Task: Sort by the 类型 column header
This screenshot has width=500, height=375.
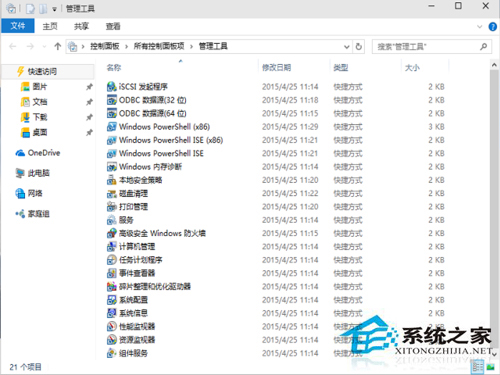Action: click(x=340, y=68)
